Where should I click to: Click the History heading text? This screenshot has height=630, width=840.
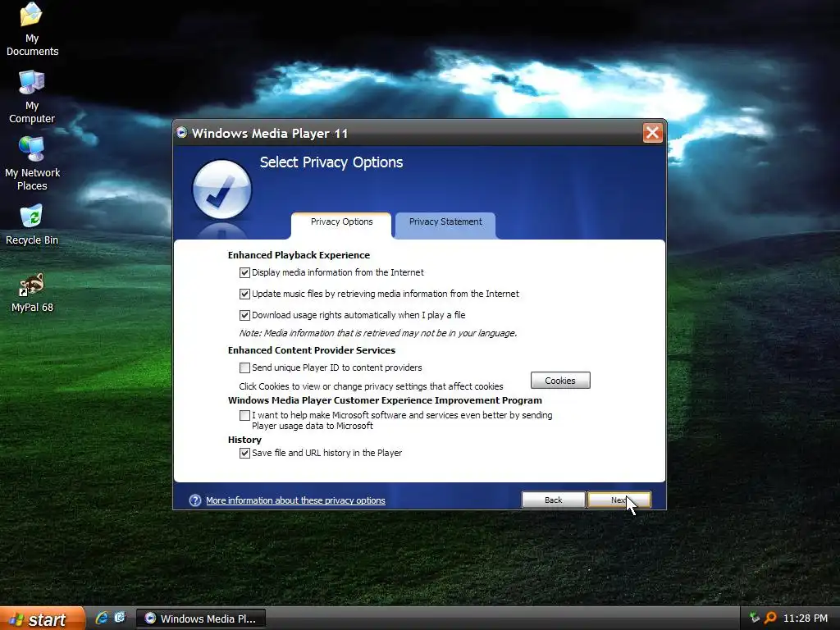point(244,440)
